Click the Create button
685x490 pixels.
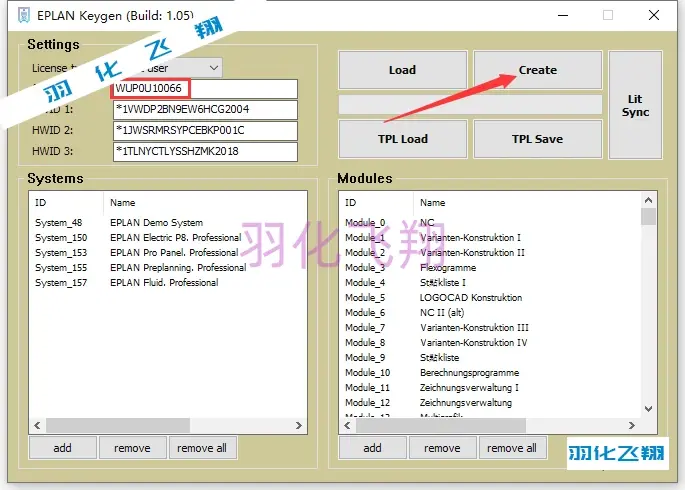coord(538,70)
